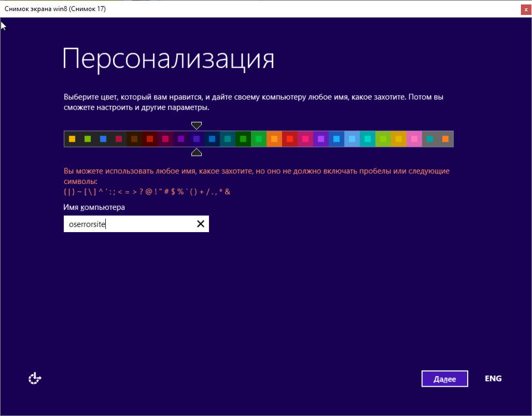The width and height of the screenshot is (532, 416).
Task: Click the Персонализация heading
Action: 168,59
